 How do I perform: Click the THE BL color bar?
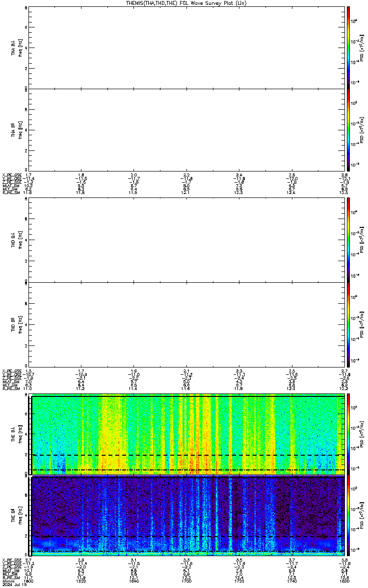(x=348, y=433)
